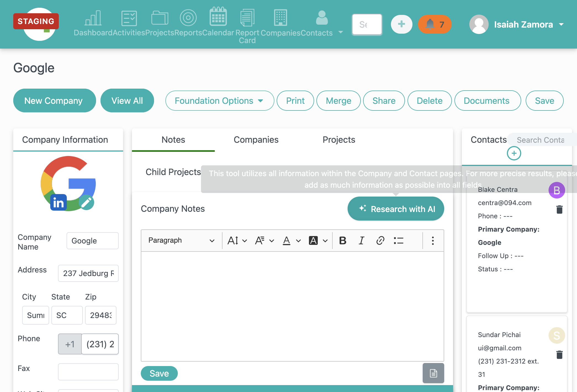Expand the Paragraph style dropdown
The image size is (577, 392).
(181, 240)
